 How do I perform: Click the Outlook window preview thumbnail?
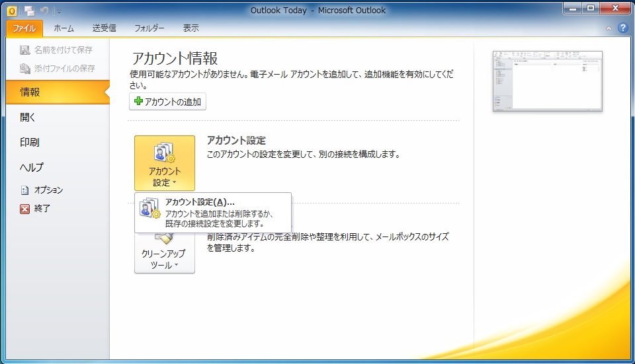coord(548,81)
